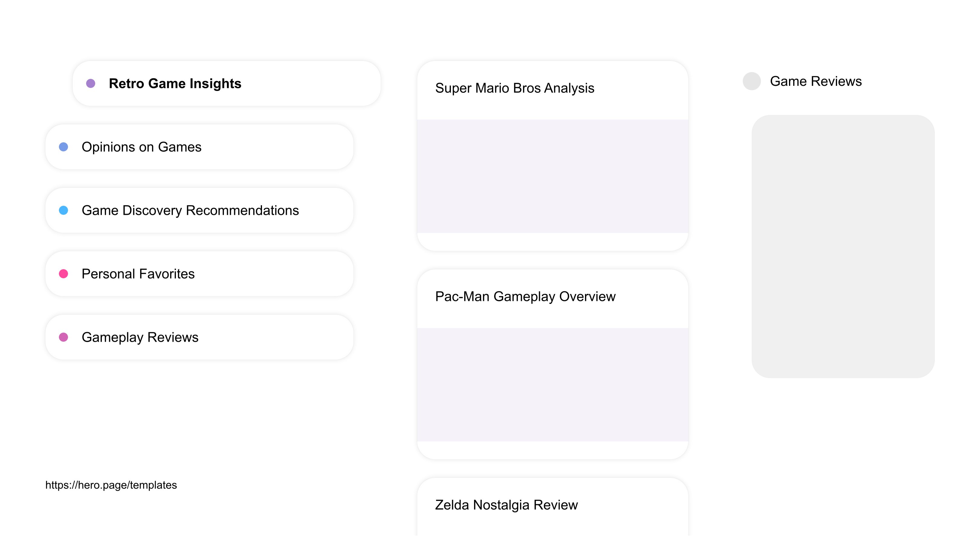
Task: Click the pink dot beside Personal Favorites
Action: pos(63,274)
